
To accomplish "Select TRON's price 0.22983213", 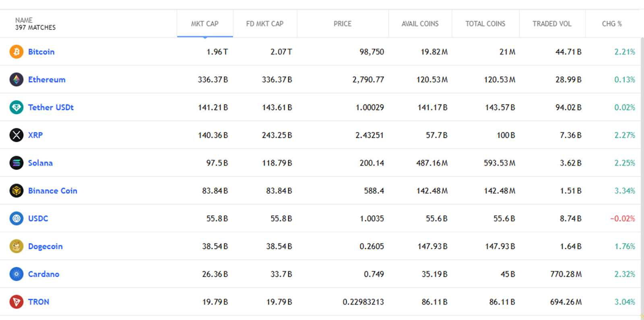I will point(363,302).
